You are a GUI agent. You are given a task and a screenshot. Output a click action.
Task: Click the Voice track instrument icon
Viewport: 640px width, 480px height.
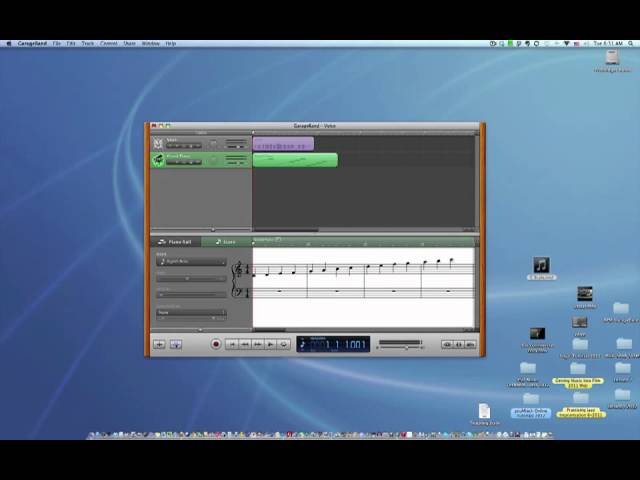158,143
